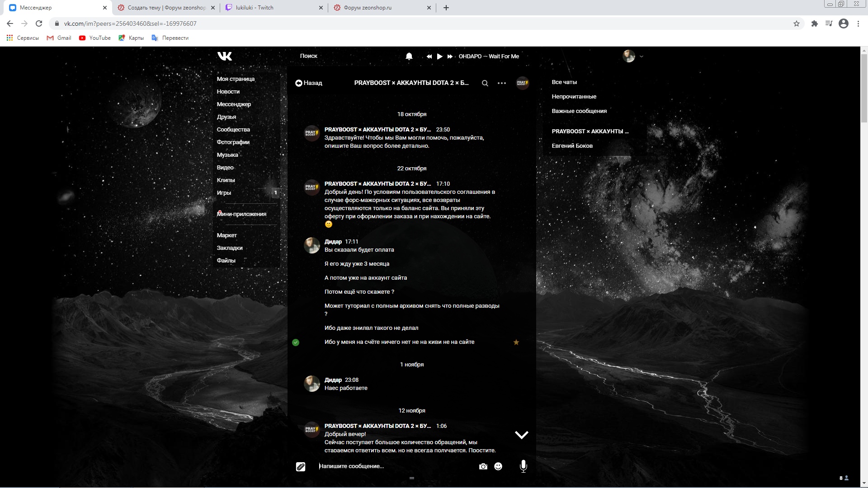868x488 pixels.
Task: Open the emoji picker
Action: tap(498, 466)
